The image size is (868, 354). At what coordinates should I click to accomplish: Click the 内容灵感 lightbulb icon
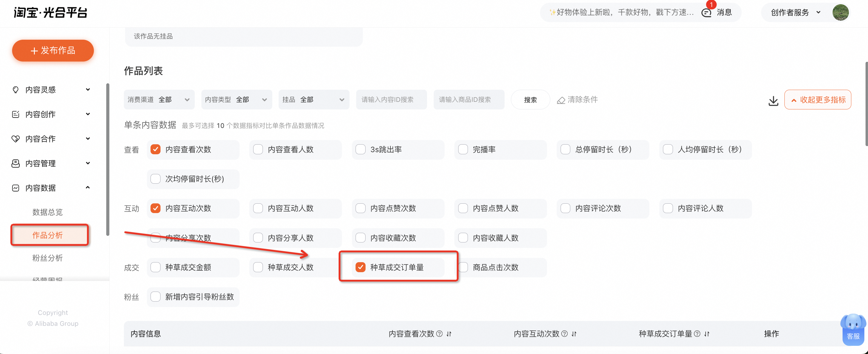pos(15,90)
